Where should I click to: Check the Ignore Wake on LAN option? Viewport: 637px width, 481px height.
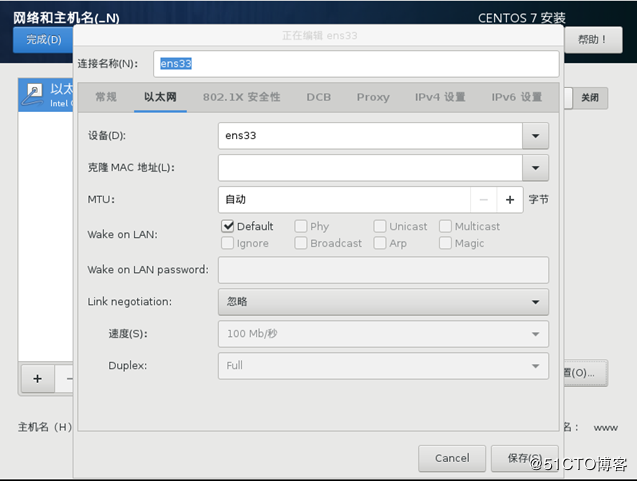(228, 243)
